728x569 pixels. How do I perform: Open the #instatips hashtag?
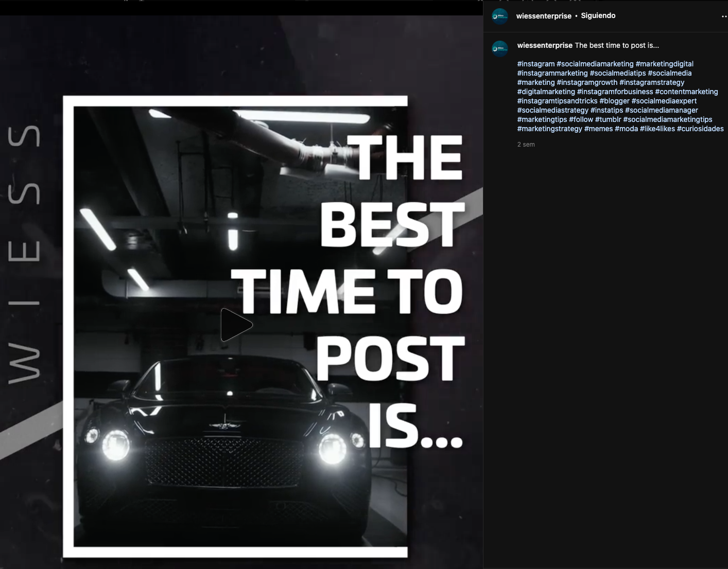pyautogui.click(x=606, y=110)
